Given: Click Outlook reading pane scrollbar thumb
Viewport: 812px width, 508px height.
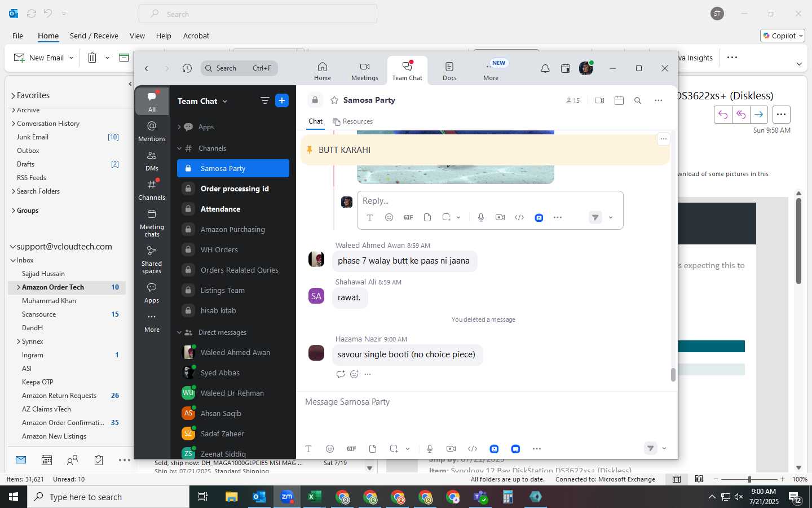Looking at the screenshot, I should coord(798,241).
